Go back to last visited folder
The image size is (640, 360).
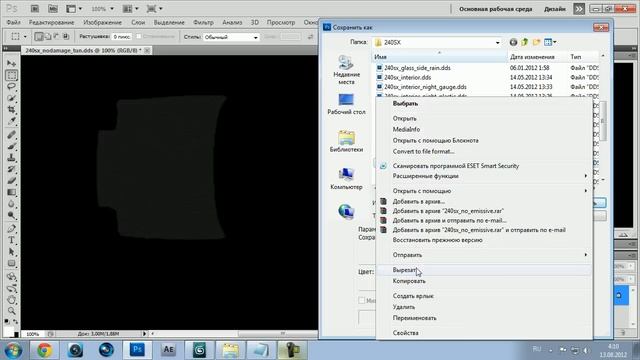coord(513,42)
